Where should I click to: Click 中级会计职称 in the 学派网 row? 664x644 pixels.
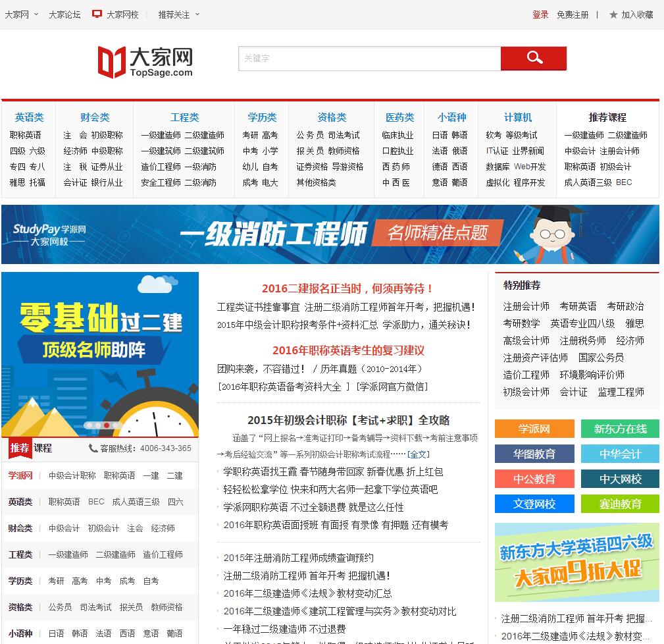pyautogui.click(x=72, y=475)
